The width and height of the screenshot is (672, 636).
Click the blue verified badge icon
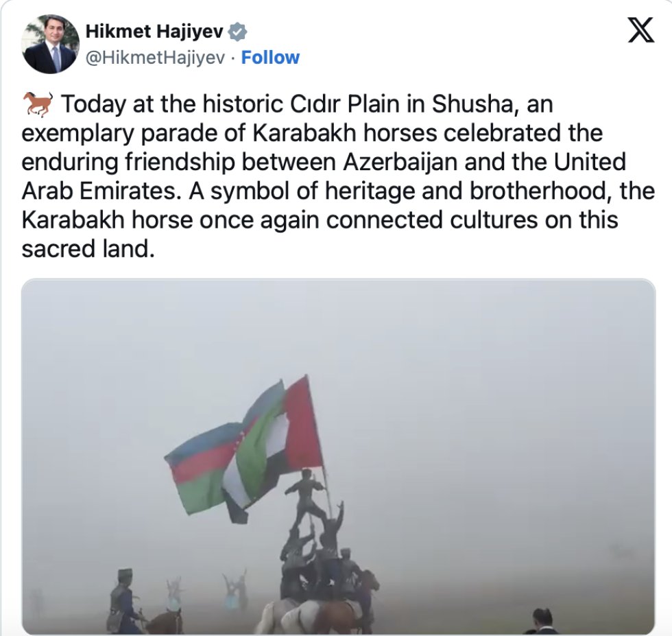(237, 32)
